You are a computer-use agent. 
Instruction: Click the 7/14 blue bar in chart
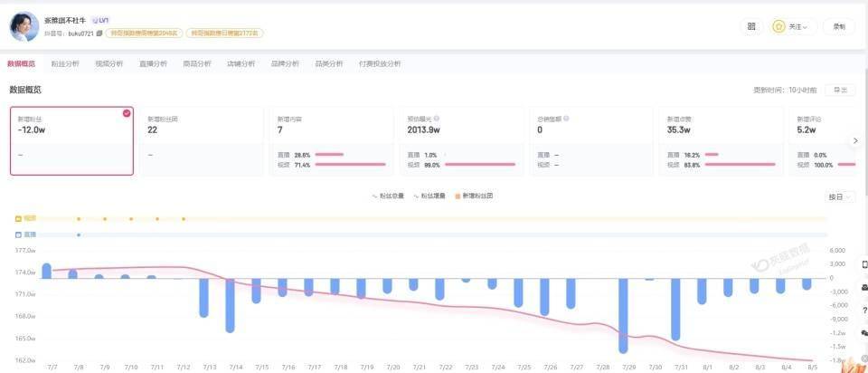231,305
